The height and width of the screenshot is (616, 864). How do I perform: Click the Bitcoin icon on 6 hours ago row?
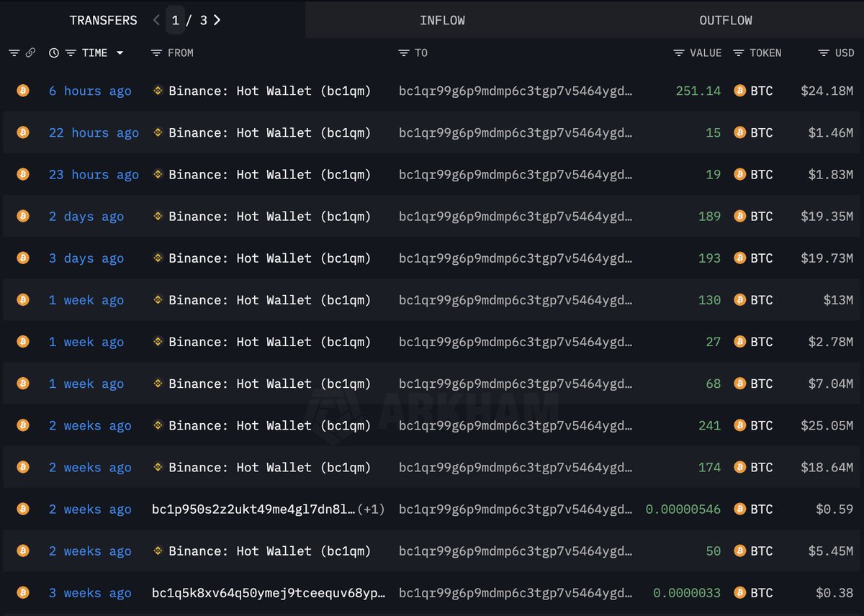click(x=23, y=91)
